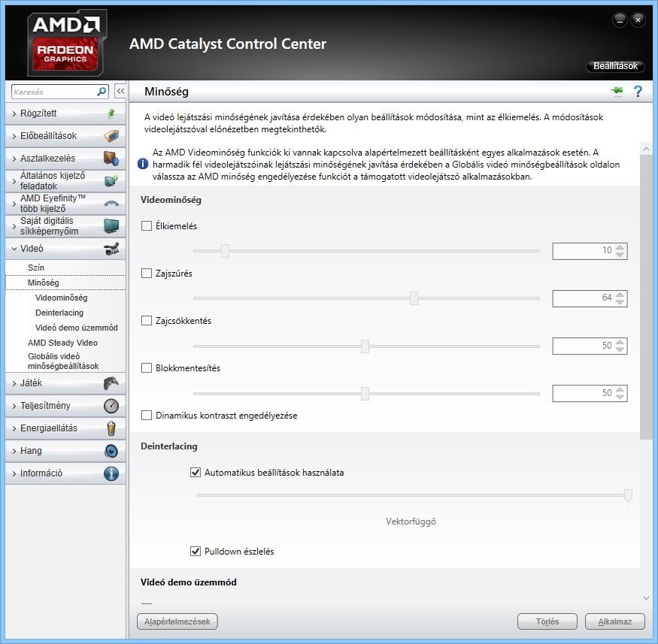
Task: Go to Deinterlacing subsection in sidebar
Action: click(59, 313)
